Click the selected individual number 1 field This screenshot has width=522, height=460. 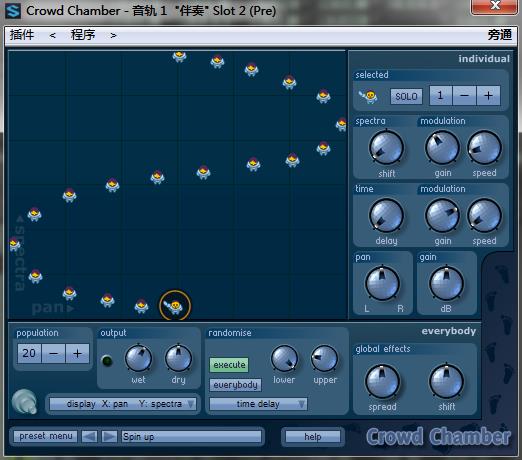(440, 96)
